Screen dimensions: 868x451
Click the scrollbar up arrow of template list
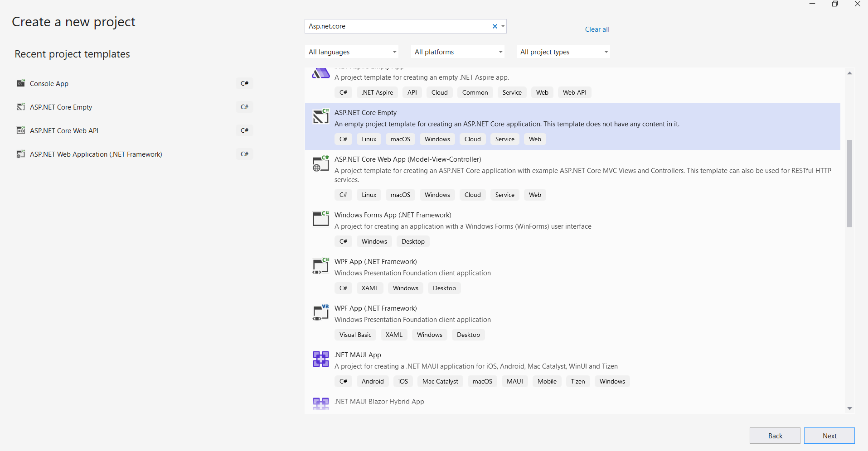click(x=850, y=73)
